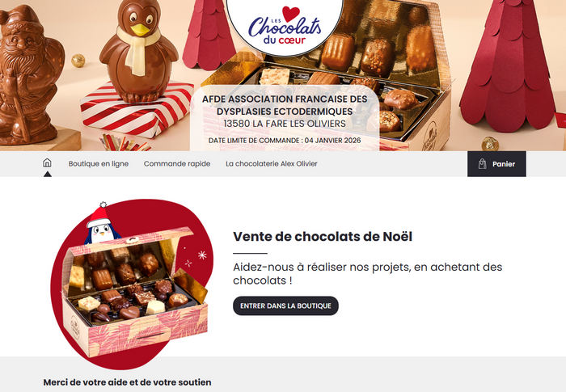
Task: Click the AFDE association name text
Action: 285,105
